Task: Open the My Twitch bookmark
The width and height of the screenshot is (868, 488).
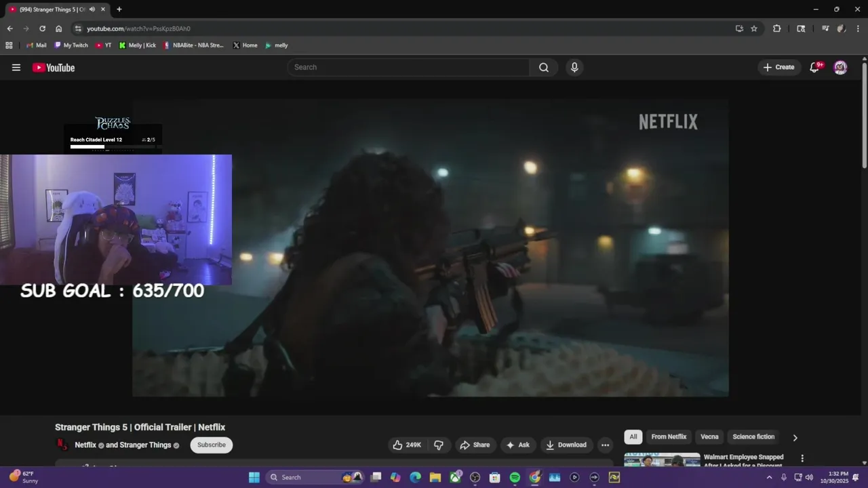Action: 71,45
